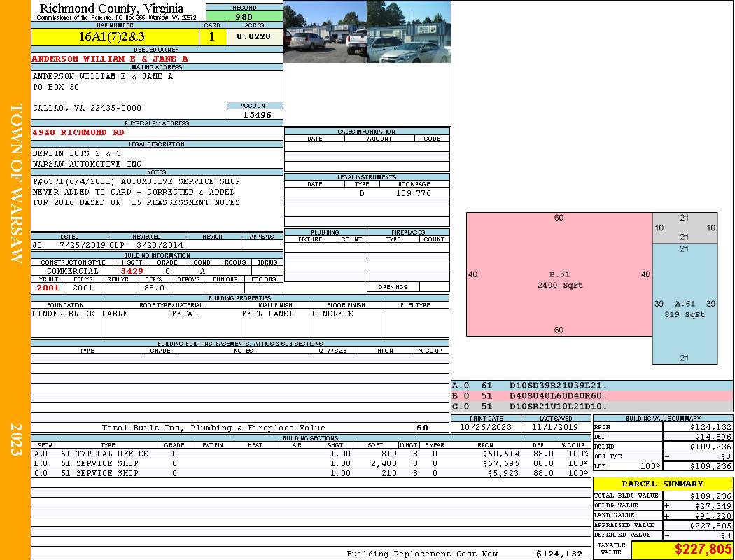
Task: Select RPCN $50,514 in the A.0 row
Action: point(500,454)
